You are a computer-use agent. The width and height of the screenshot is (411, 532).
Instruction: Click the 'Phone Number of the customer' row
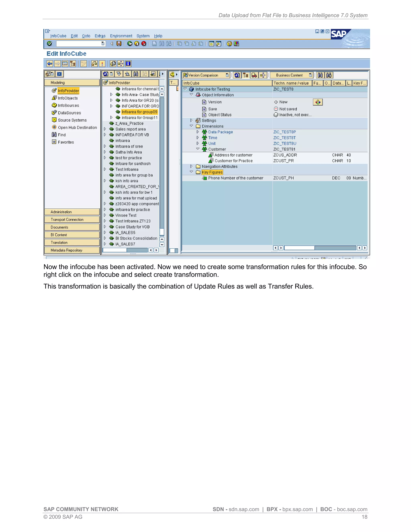[275, 178]
